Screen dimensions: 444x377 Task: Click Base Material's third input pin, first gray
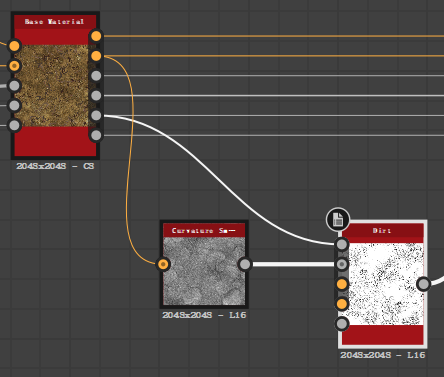pyautogui.click(x=14, y=86)
